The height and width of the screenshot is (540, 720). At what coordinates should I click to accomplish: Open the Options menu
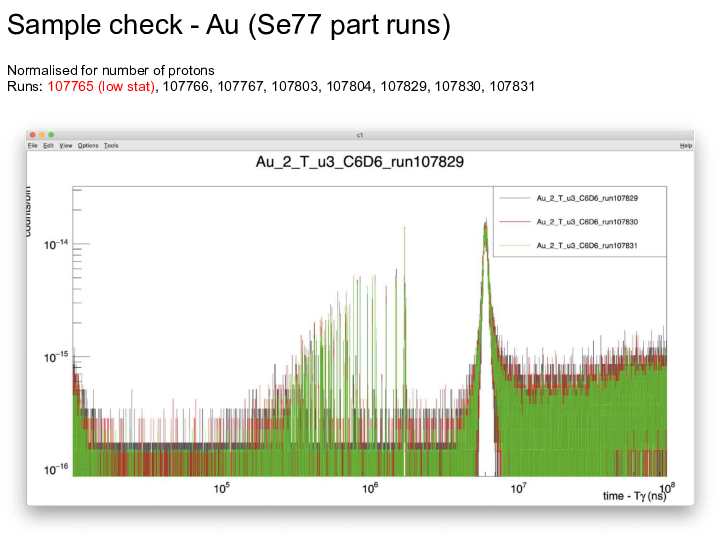[x=88, y=146]
